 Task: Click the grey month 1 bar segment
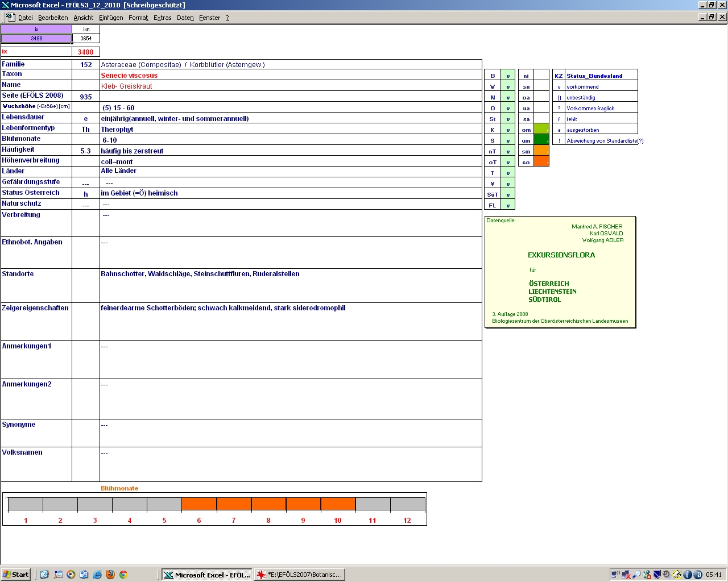click(x=26, y=504)
